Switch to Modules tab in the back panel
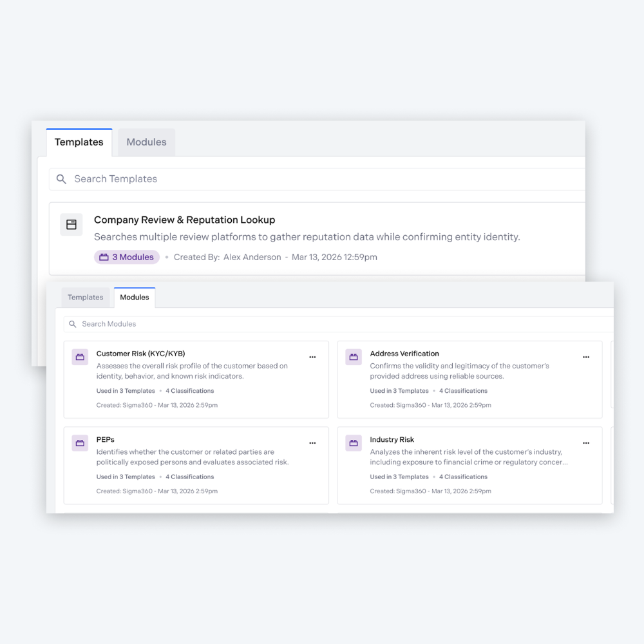Viewport: 644px width, 644px height. point(146,142)
